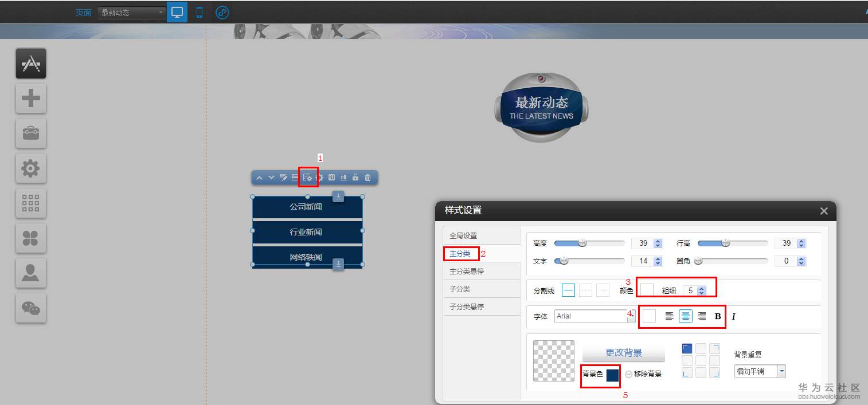Image resolution: width=868 pixels, height=405 pixels.
Task: Set background position to center cell
Action: coord(701,361)
